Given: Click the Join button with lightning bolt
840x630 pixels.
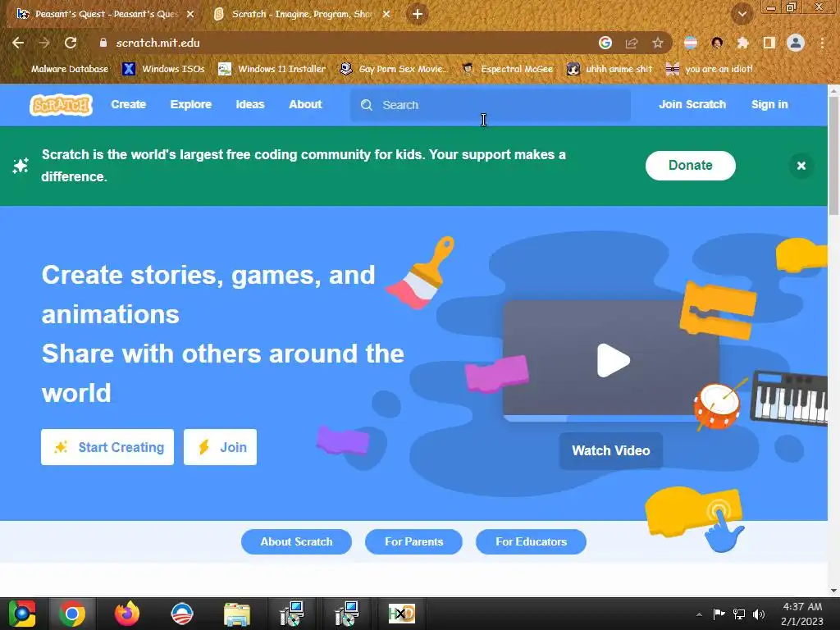Looking at the screenshot, I should 220,447.
